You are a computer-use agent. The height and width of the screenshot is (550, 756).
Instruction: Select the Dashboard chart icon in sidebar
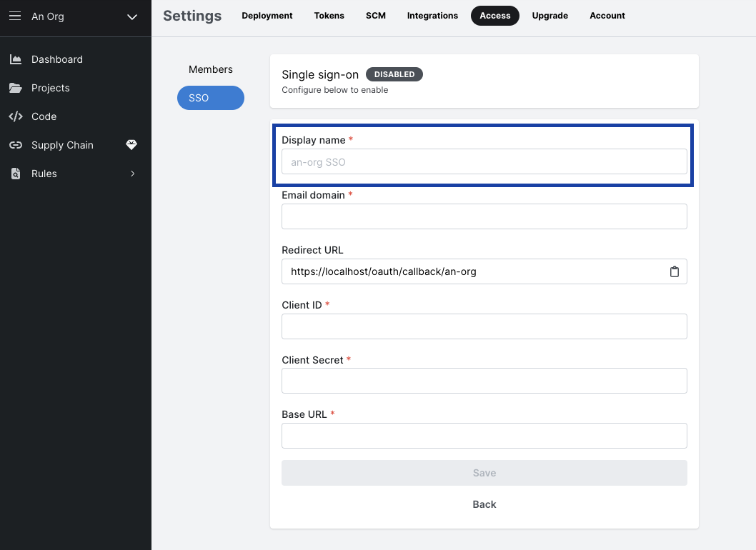16,59
